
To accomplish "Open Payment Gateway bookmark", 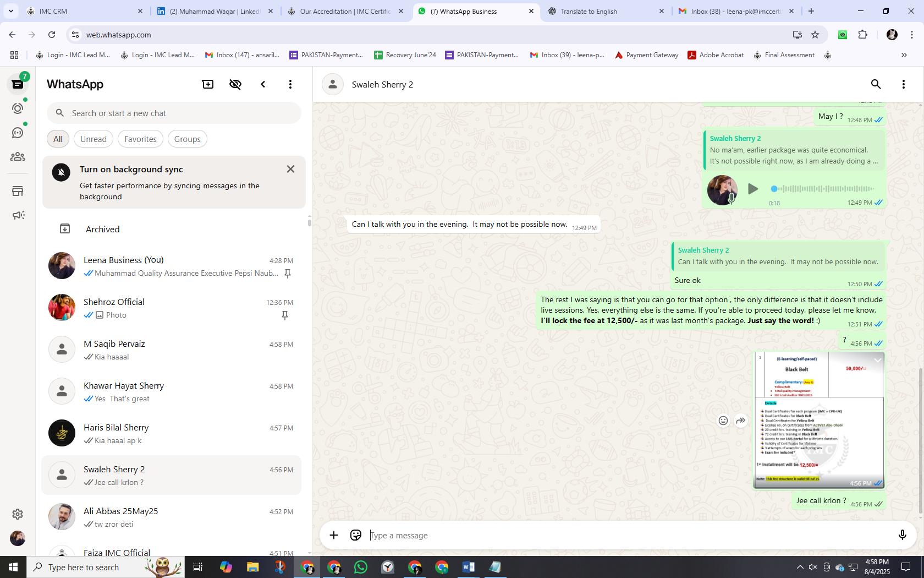I will 646,55.
